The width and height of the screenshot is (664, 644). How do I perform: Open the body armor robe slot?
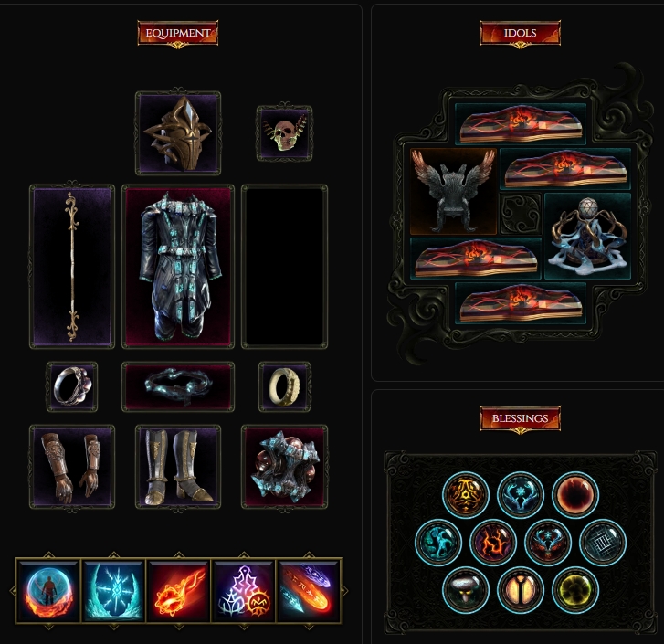(x=178, y=267)
